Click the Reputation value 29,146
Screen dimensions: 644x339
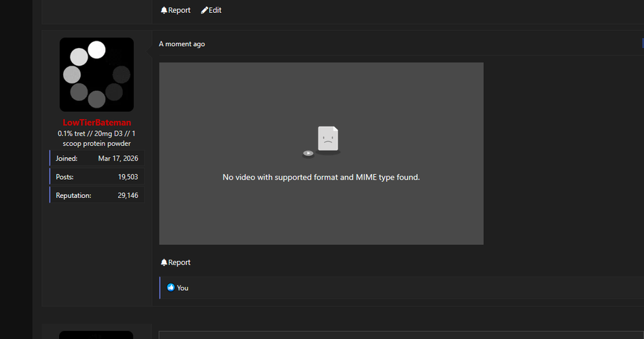128,195
